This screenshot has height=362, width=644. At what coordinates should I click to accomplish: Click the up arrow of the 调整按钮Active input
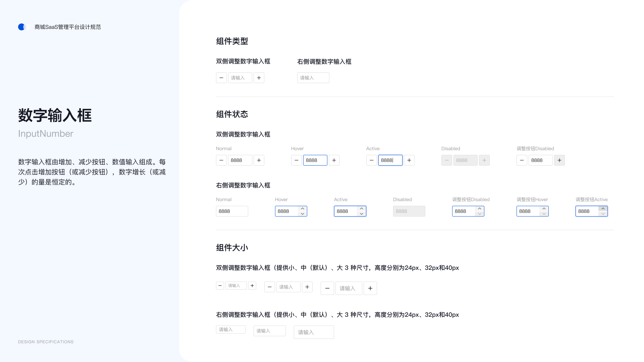(603, 208)
